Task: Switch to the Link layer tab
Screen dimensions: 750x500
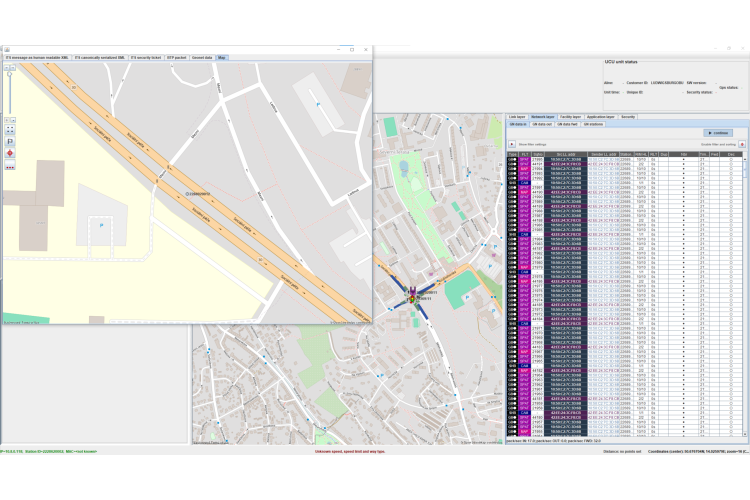Action: coord(517,116)
